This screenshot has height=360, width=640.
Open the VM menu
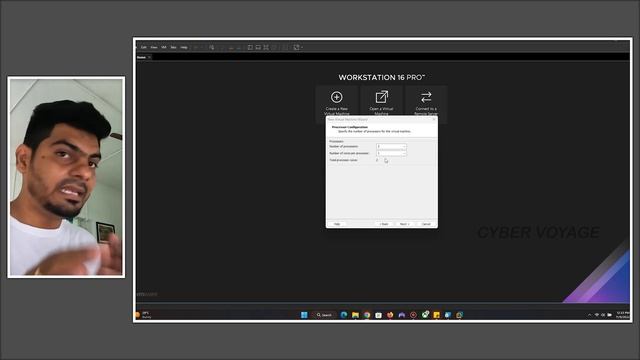coord(164,47)
